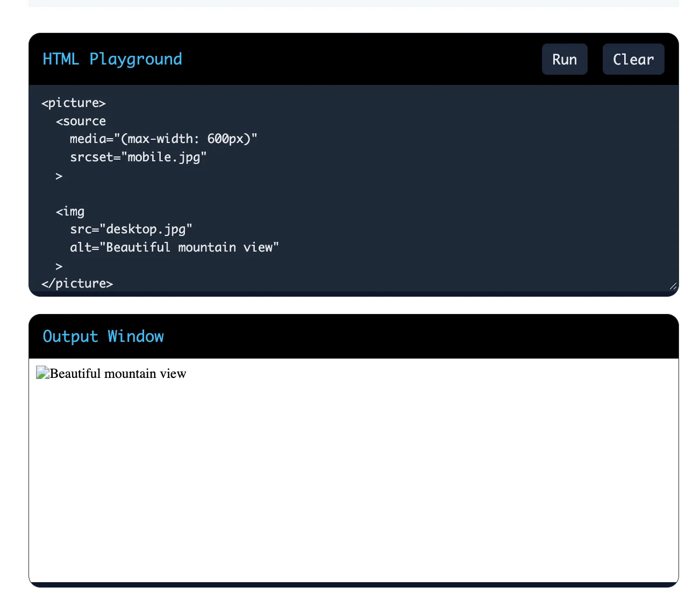Place cursor on the opening <picture> tag
This screenshot has width=700, height=601.
pos(74,103)
